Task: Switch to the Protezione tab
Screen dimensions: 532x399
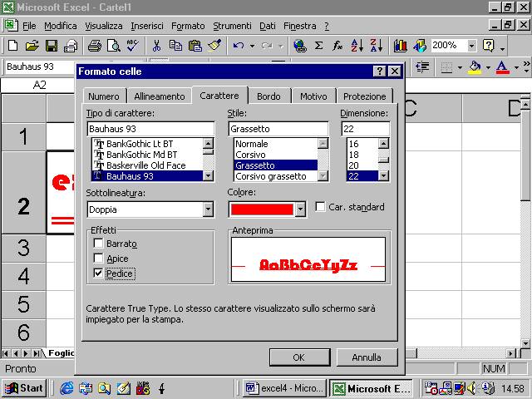Action: (x=365, y=96)
